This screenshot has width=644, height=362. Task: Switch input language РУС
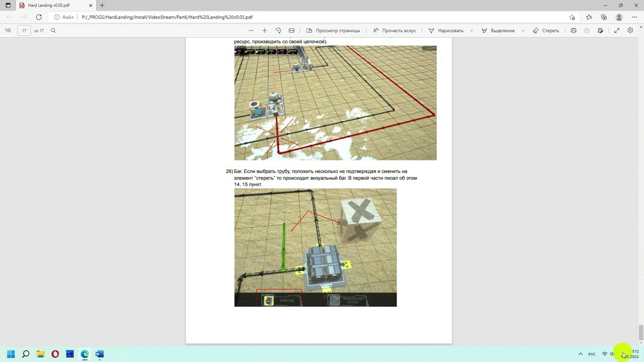pos(592,354)
